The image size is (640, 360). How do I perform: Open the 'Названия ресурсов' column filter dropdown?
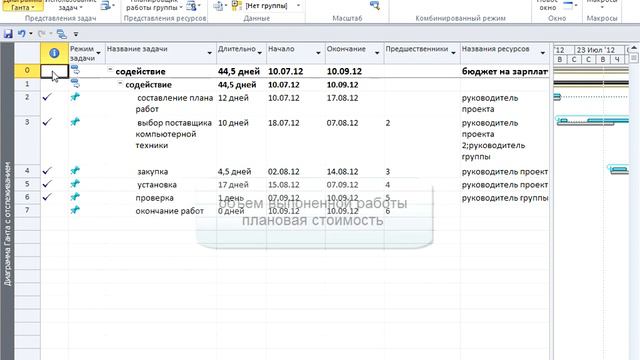click(543, 53)
